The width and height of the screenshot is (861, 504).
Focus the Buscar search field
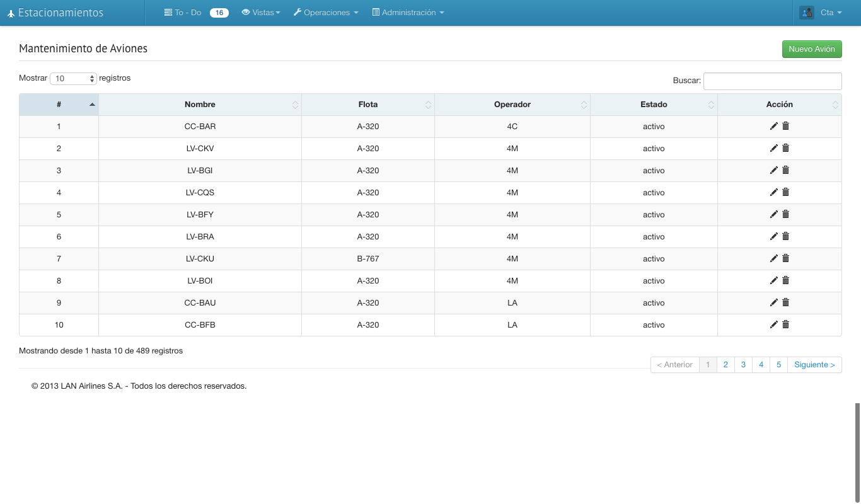click(x=773, y=81)
